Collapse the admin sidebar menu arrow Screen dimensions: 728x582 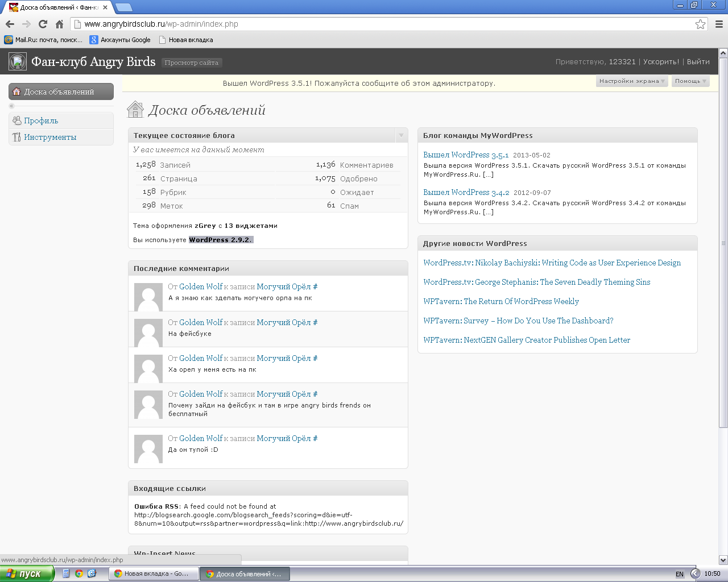(11, 106)
